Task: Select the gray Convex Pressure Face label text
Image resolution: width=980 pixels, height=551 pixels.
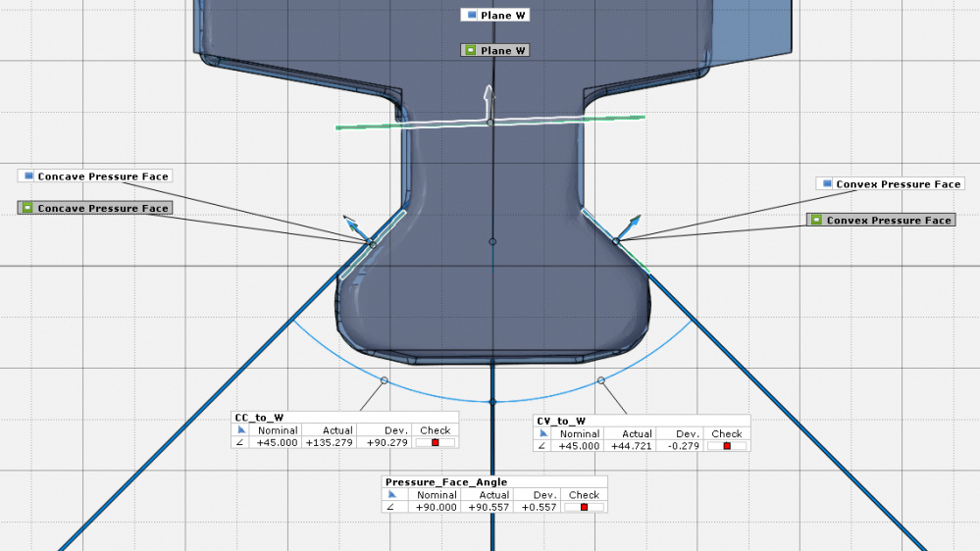Action: click(x=889, y=221)
